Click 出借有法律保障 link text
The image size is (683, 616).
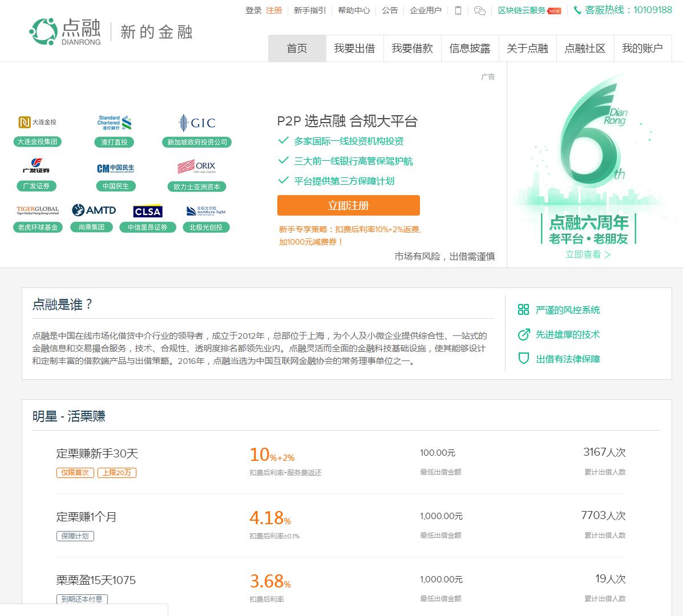pyautogui.click(x=568, y=359)
